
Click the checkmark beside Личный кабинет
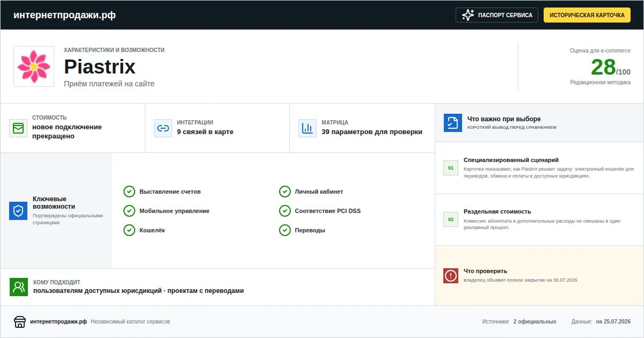coord(285,192)
